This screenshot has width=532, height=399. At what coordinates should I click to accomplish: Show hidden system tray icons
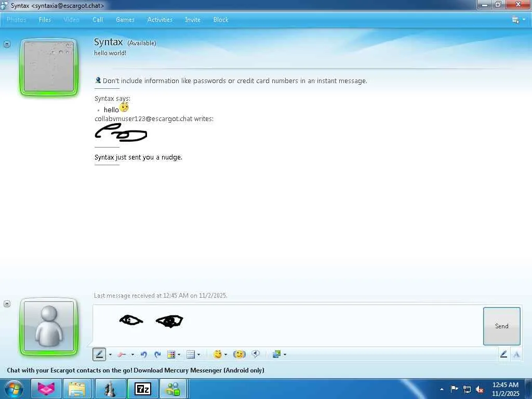pos(442,389)
